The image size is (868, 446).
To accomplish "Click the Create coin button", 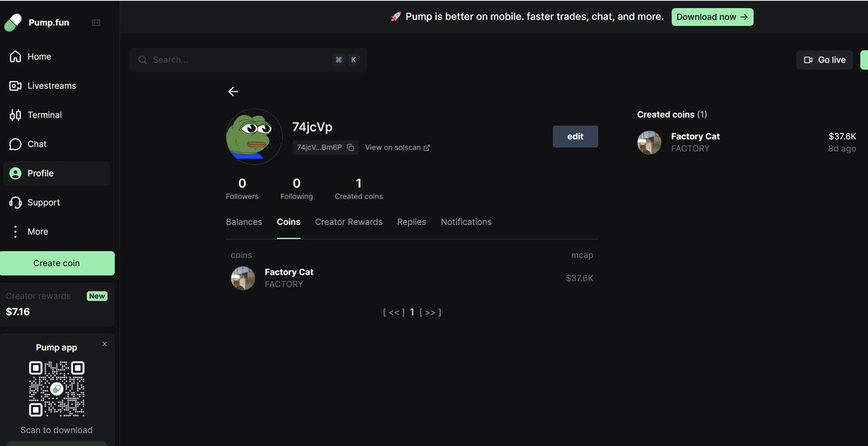I will click(56, 263).
